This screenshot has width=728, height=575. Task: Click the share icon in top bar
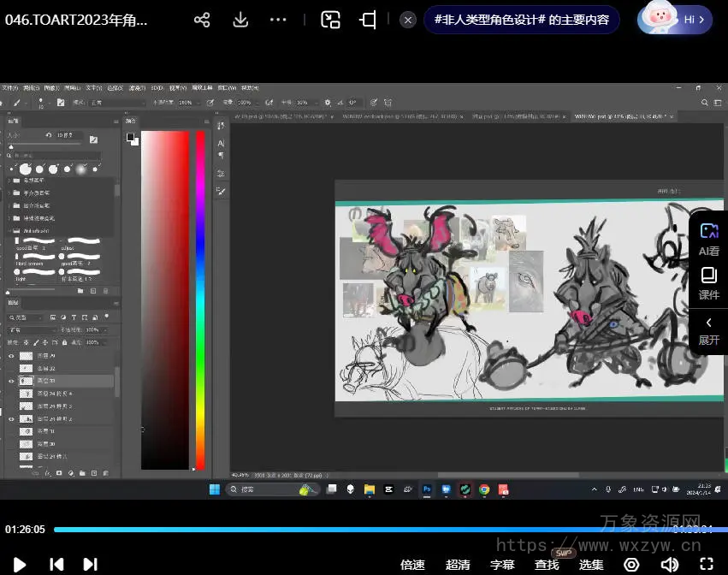(x=202, y=20)
